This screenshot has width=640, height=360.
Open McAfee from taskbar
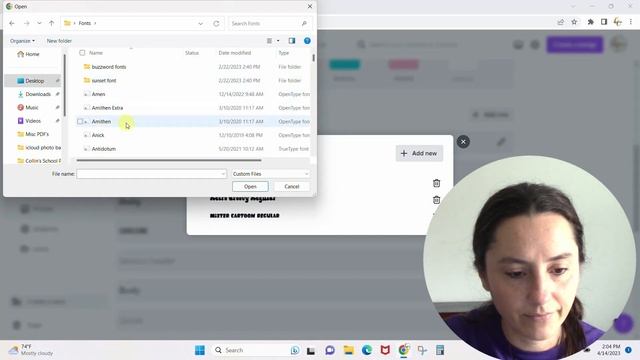tap(385, 350)
